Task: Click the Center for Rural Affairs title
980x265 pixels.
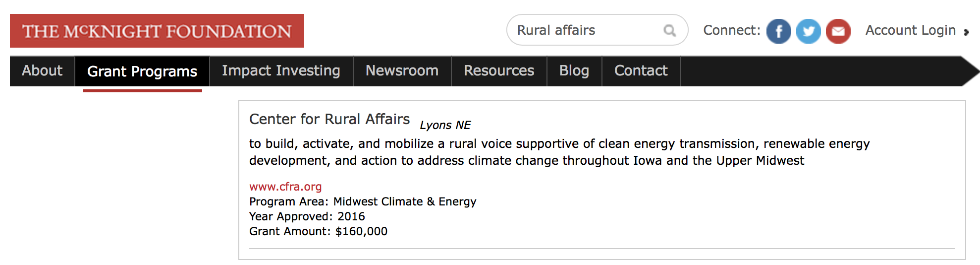Action: pyautogui.click(x=329, y=119)
